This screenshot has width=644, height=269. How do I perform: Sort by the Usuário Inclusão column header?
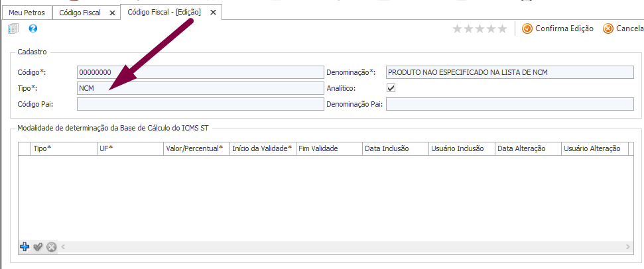(x=462, y=149)
